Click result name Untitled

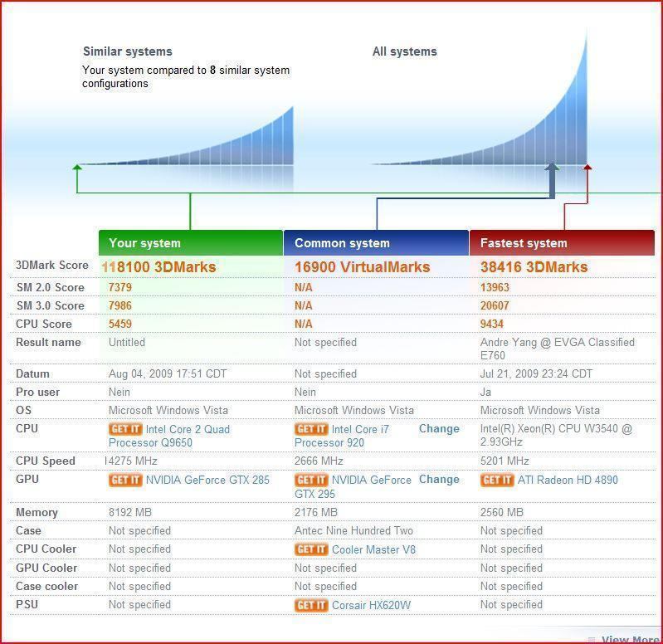pos(127,342)
